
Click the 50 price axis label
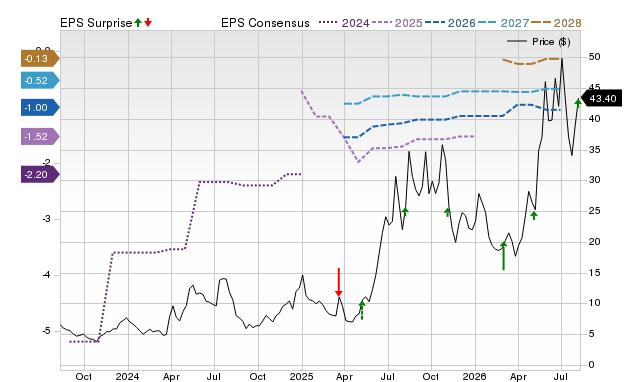click(x=594, y=57)
